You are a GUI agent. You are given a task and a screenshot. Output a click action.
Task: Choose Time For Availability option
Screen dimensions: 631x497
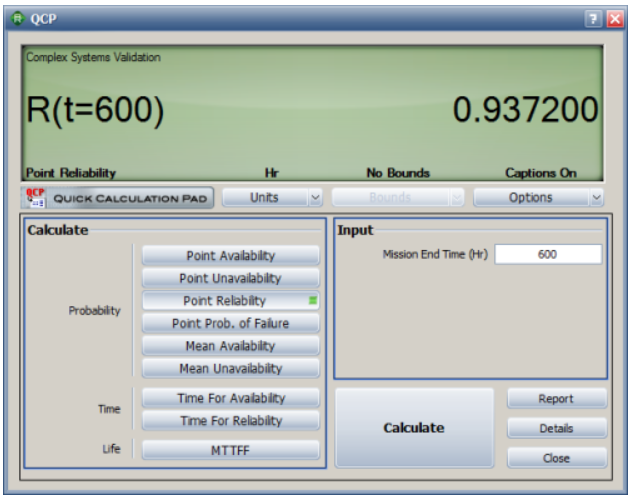coord(231,398)
